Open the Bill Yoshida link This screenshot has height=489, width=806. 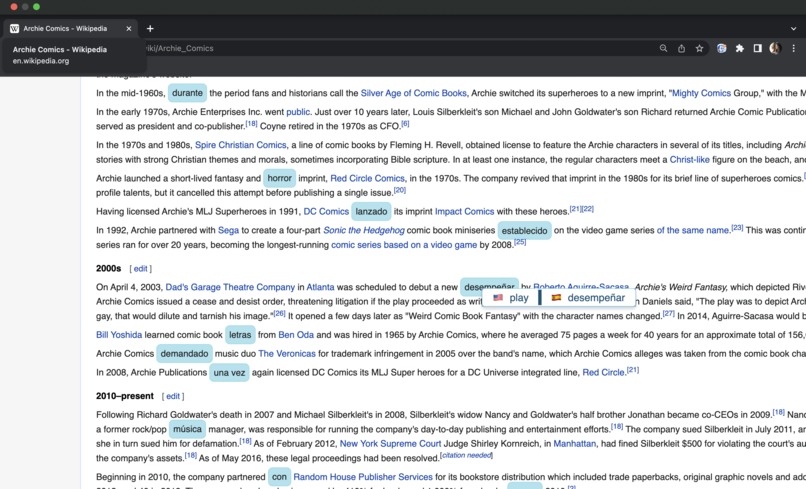(x=119, y=335)
